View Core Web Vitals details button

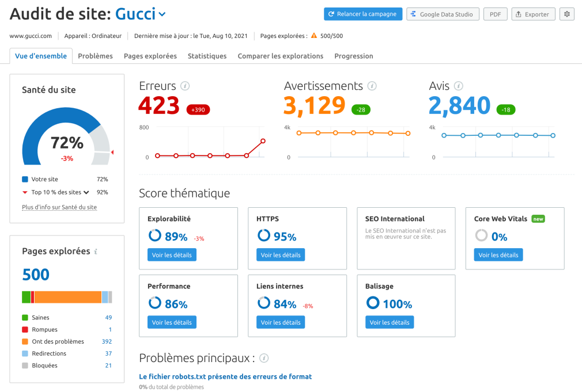[x=498, y=255]
